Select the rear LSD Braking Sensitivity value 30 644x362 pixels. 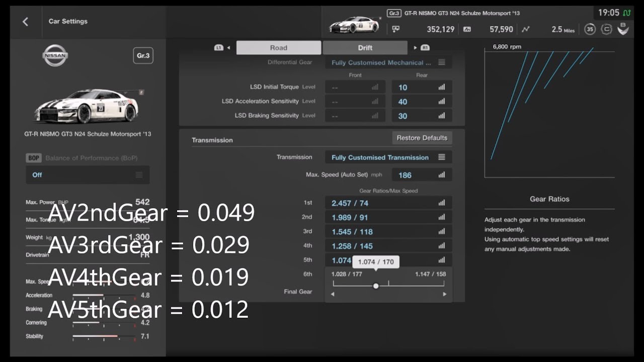point(422,116)
